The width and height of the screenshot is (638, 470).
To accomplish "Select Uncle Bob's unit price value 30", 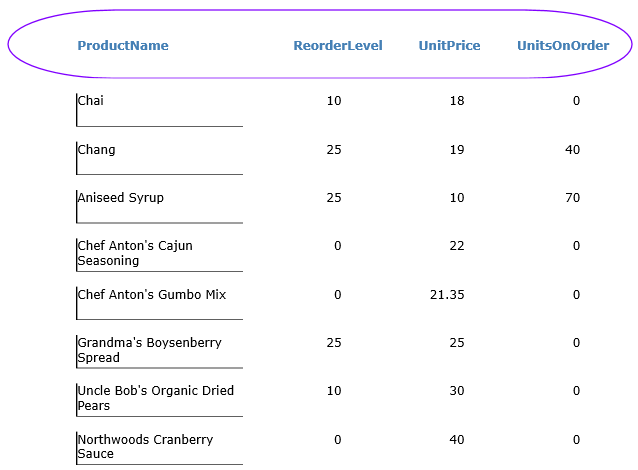I will [457, 391].
